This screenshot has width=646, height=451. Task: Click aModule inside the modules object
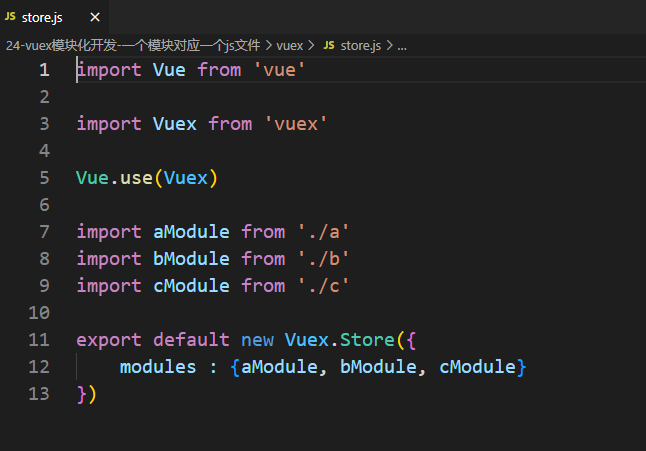tap(279, 367)
